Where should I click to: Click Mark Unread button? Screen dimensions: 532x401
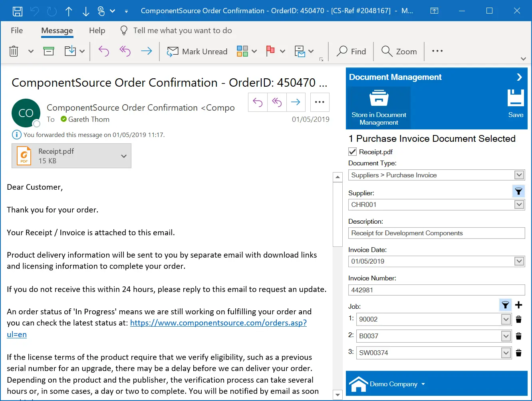(197, 52)
